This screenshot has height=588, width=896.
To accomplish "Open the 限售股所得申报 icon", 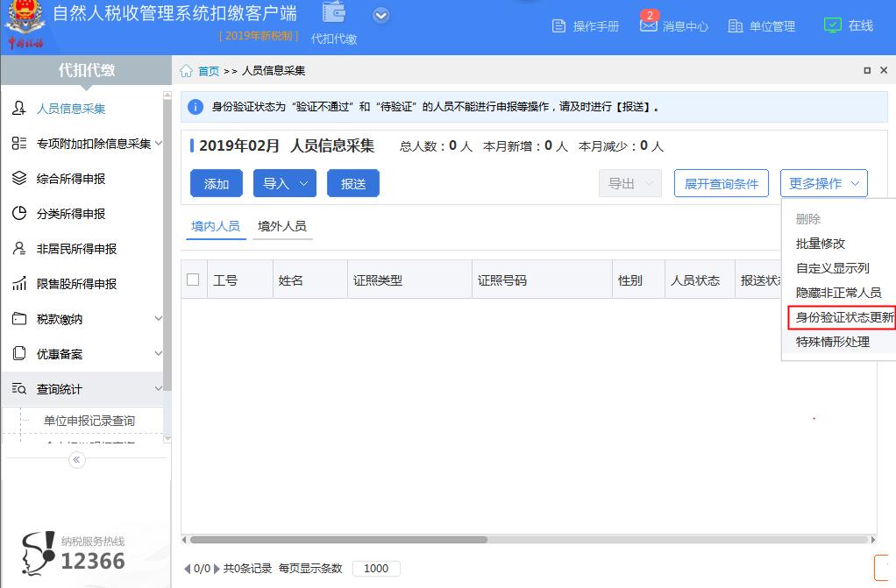I will [19, 283].
